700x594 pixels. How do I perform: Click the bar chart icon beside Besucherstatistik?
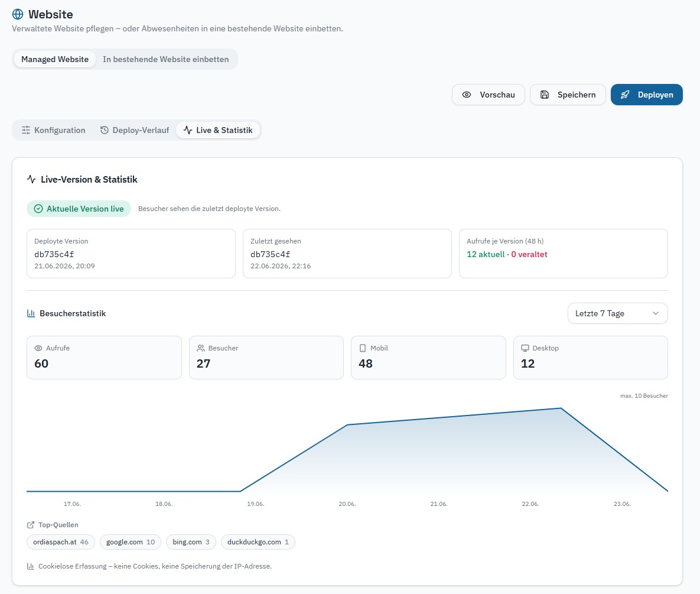click(x=31, y=313)
